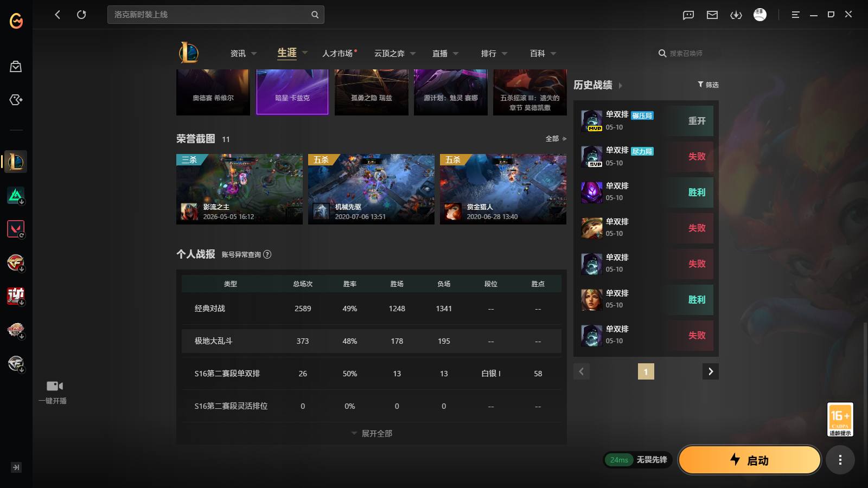
Task: Expand the 云顶之弈 dropdown
Action: coord(413,54)
